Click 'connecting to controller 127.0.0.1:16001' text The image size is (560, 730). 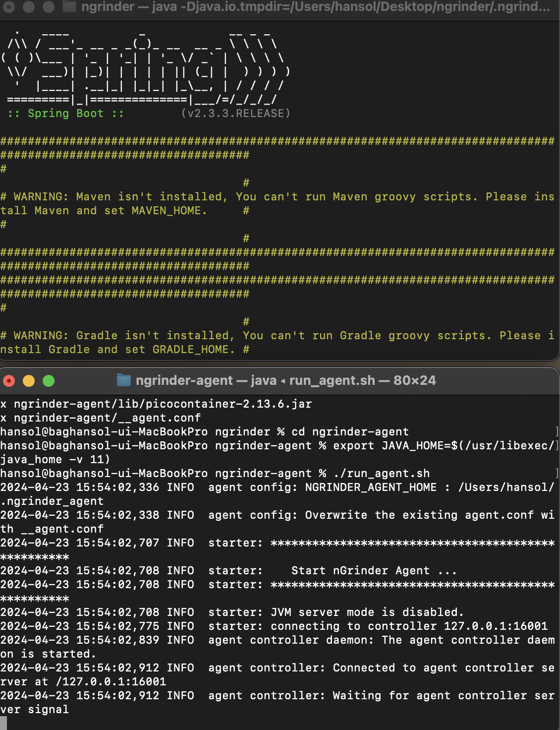[x=409, y=626]
